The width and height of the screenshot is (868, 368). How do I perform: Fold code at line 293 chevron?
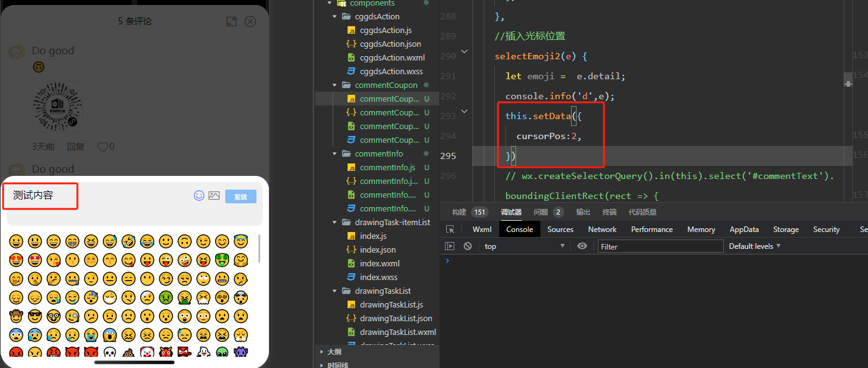pos(464,112)
